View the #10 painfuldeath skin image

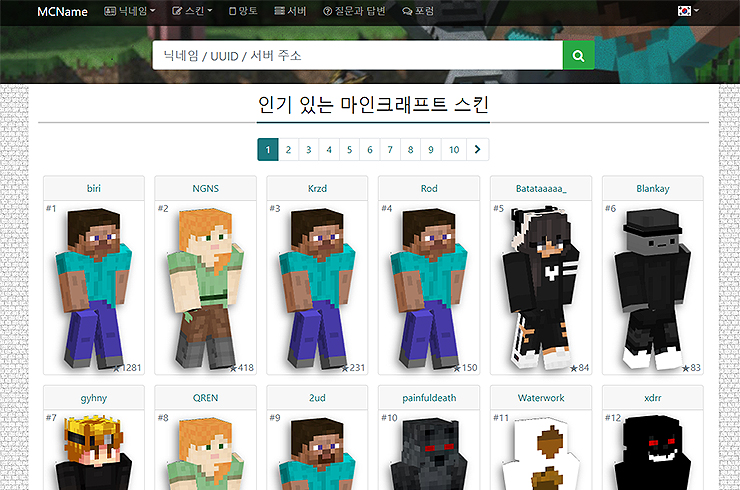tap(429, 453)
